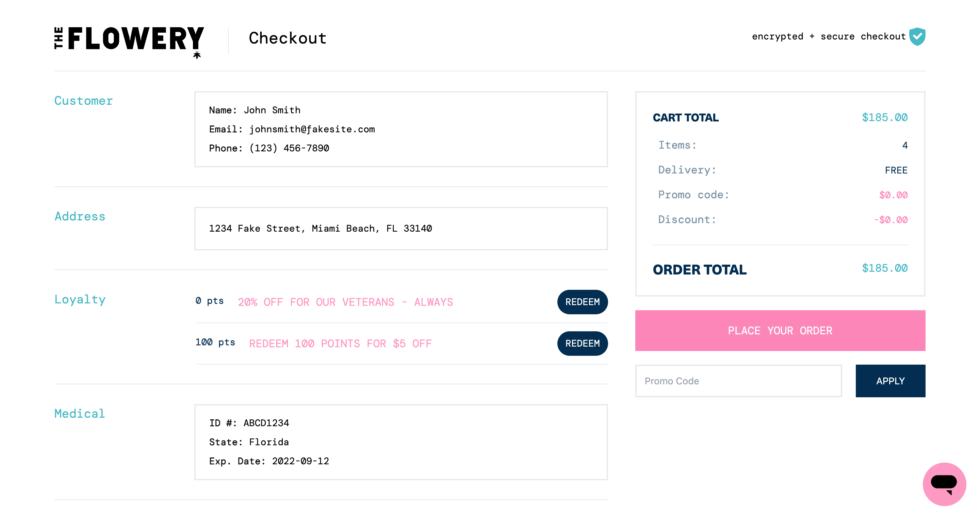Click the Discount -$0.00 value
This screenshot has width=980, height=517.
coord(890,220)
